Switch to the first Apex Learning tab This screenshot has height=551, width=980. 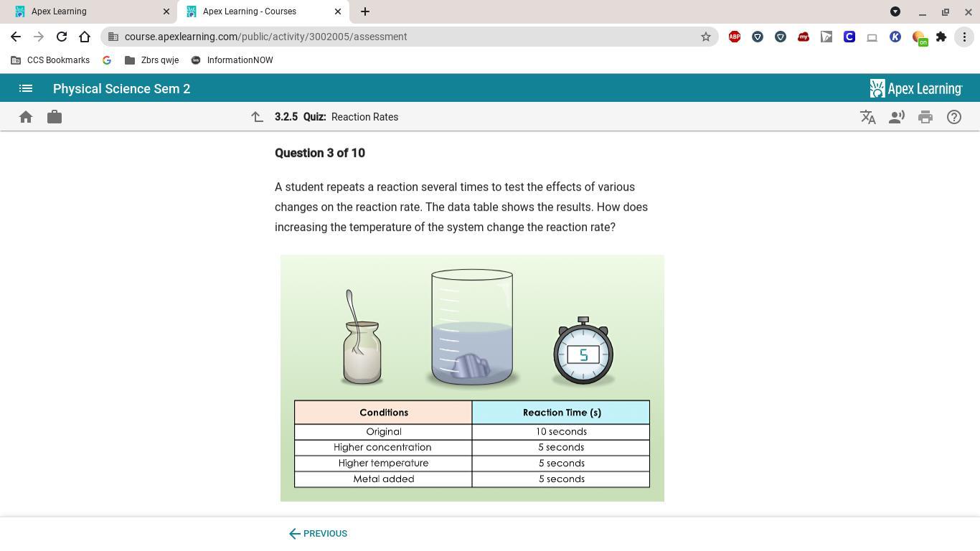click(89, 11)
